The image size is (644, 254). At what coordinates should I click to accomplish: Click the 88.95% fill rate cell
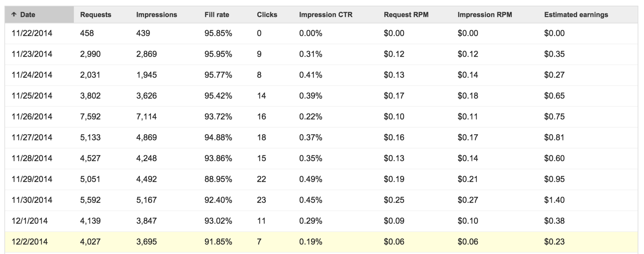218,179
